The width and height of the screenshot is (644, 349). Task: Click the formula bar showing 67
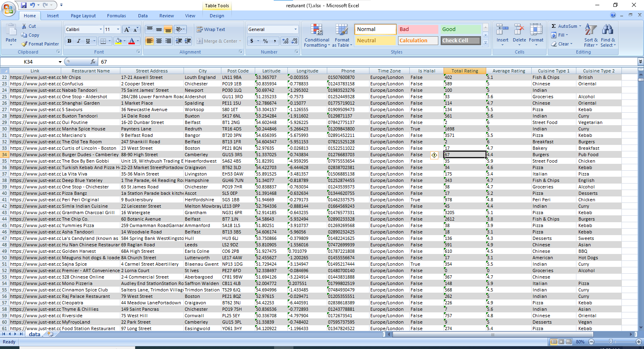point(368,62)
